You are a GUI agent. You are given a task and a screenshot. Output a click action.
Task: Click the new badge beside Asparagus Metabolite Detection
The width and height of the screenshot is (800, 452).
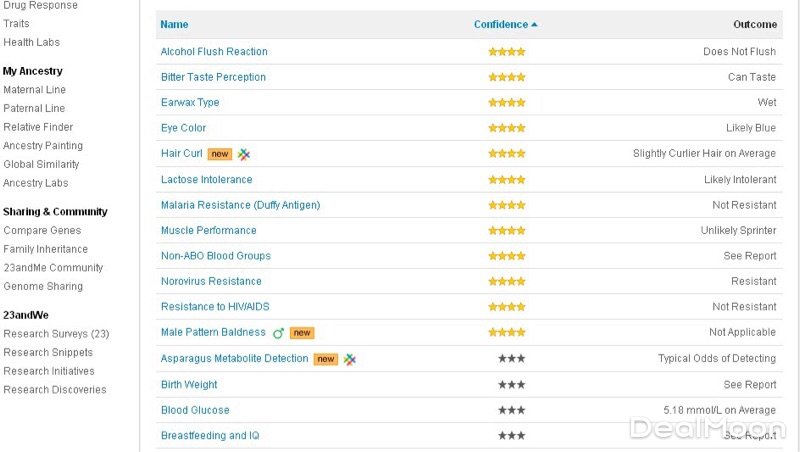tap(326, 359)
